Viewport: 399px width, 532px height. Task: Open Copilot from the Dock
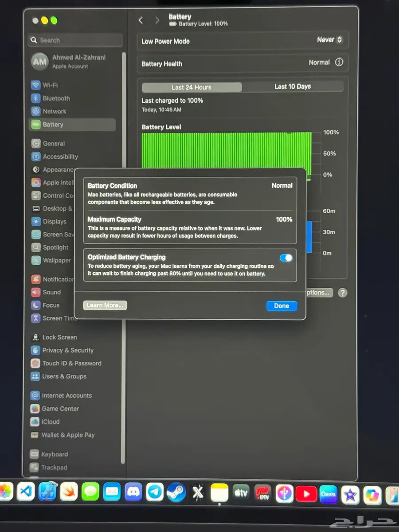pyautogui.click(x=372, y=495)
